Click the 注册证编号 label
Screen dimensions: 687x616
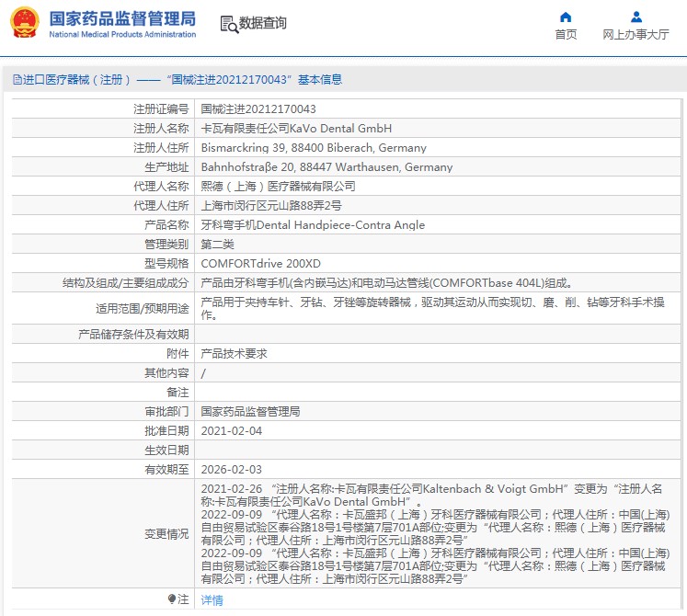(x=161, y=109)
